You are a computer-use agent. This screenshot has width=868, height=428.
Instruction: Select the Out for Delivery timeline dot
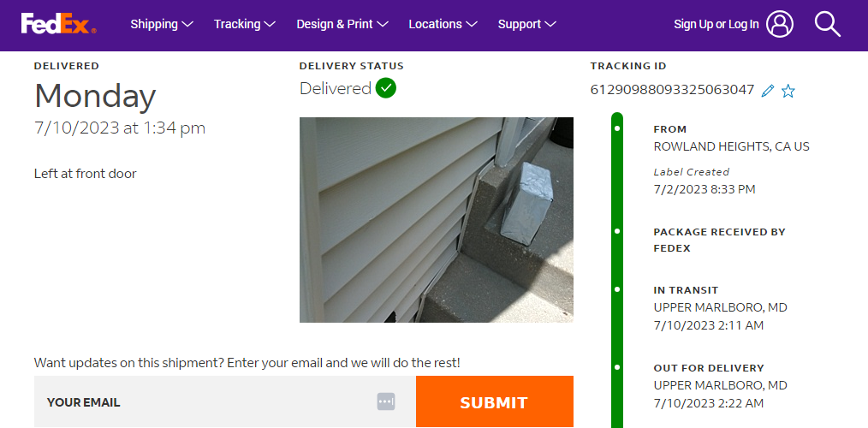(617, 367)
